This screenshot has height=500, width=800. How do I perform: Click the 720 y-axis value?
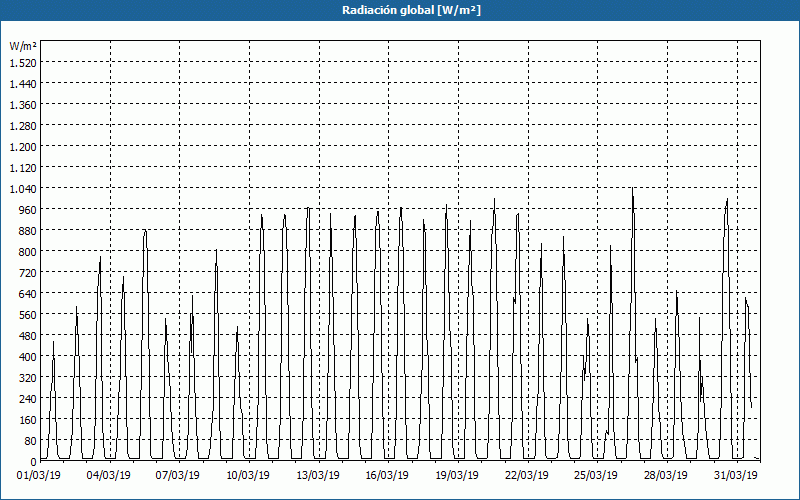pos(28,273)
